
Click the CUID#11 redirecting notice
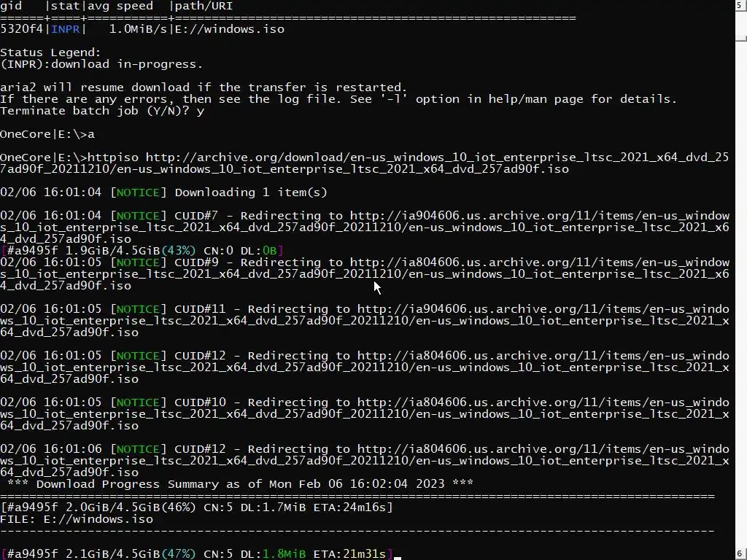coord(365,321)
